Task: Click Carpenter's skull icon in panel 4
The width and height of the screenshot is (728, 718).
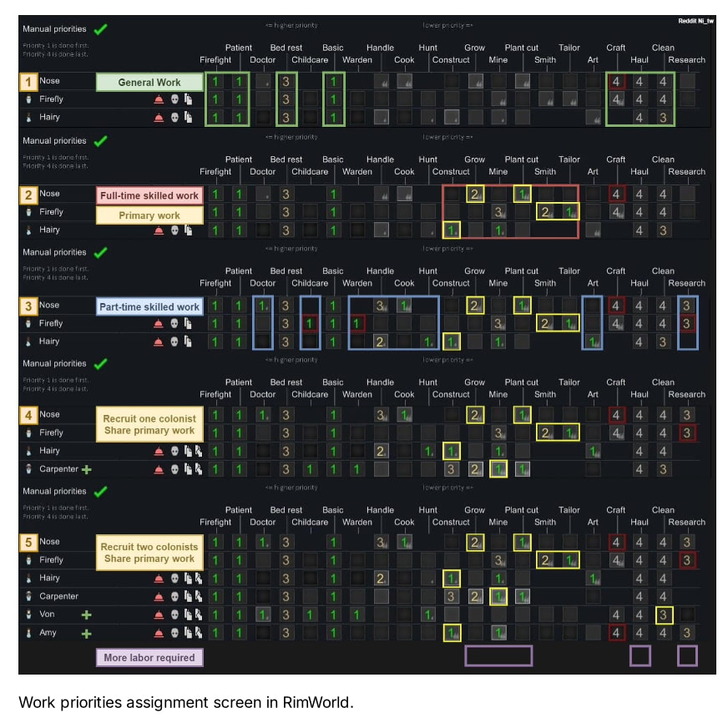Action: click(174, 469)
